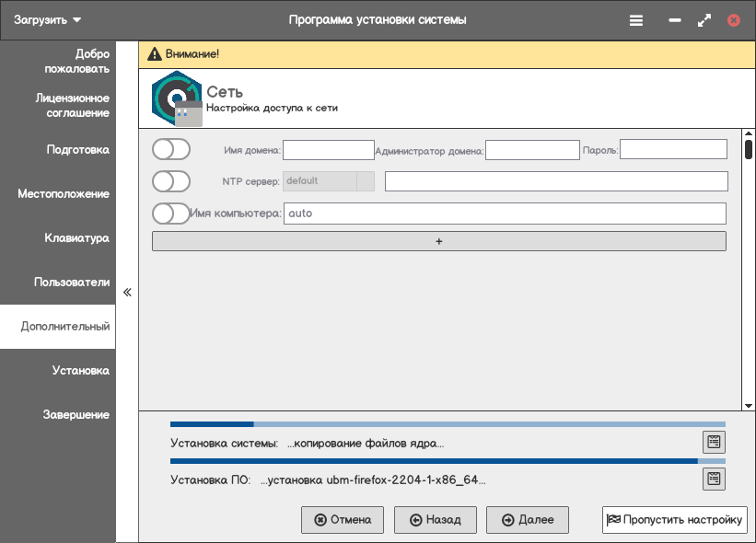Open the NTP server default dropdown
Image resolution: width=756 pixels, height=543 pixels.
[329, 181]
